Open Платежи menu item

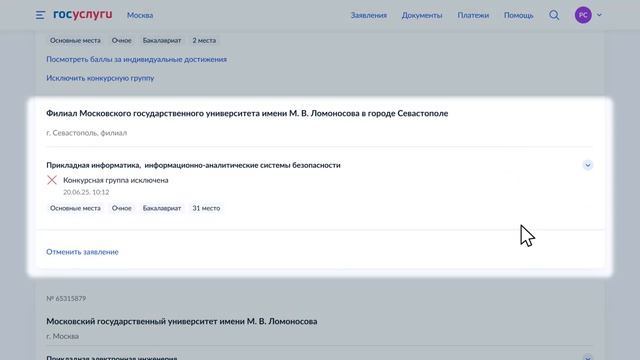click(473, 15)
